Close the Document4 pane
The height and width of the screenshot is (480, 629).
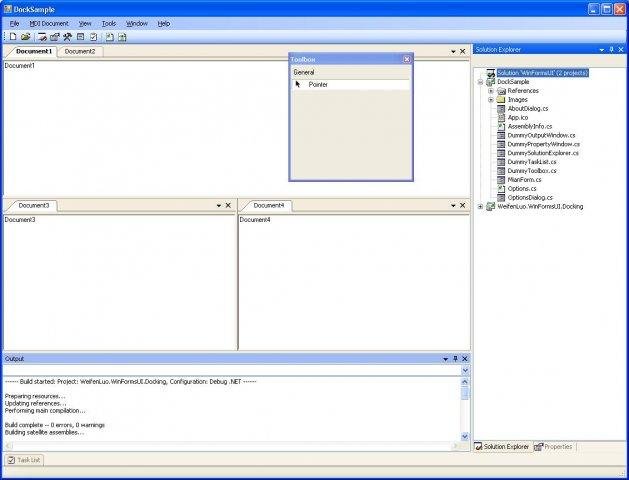[x=463, y=205]
